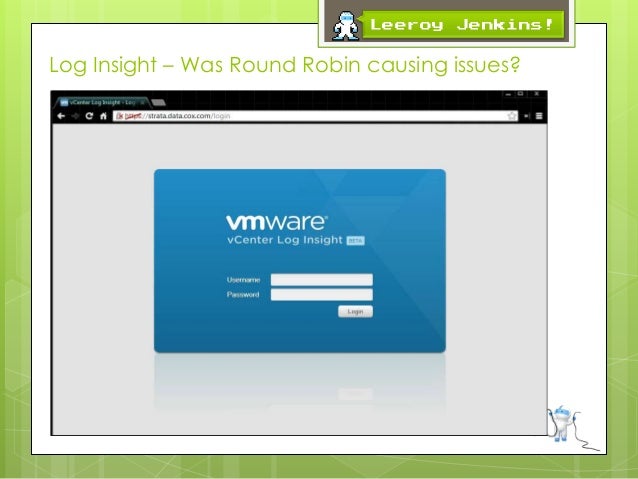The width and height of the screenshot is (638, 479).
Task: Click the extension icon beside menu
Action: (527, 116)
